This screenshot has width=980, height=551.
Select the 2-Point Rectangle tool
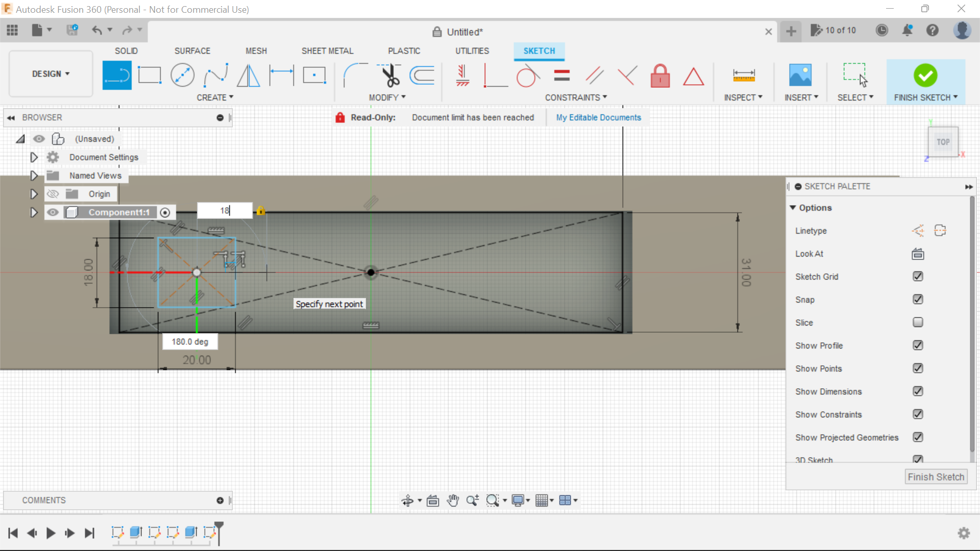pos(150,74)
